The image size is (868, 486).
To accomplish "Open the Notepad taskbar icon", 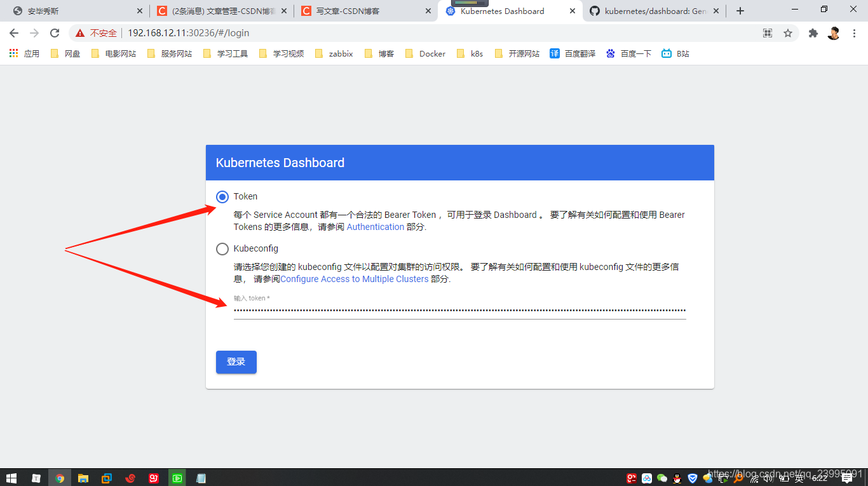I will click(x=201, y=478).
